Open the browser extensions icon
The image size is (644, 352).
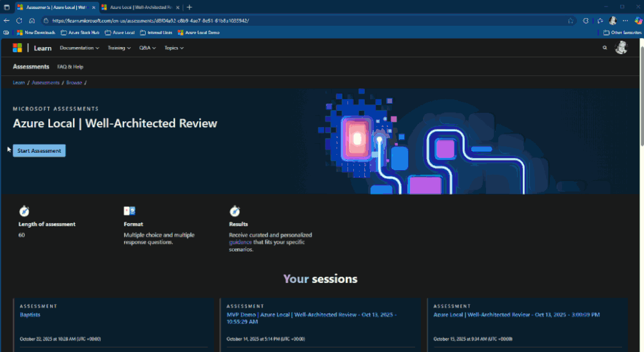pyautogui.click(x=586, y=21)
